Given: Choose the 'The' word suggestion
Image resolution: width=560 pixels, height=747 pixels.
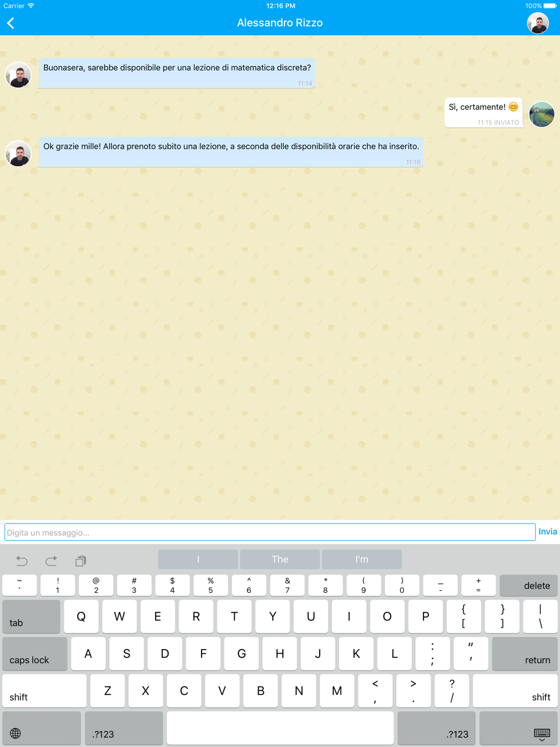Looking at the screenshot, I should click(x=280, y=559).
